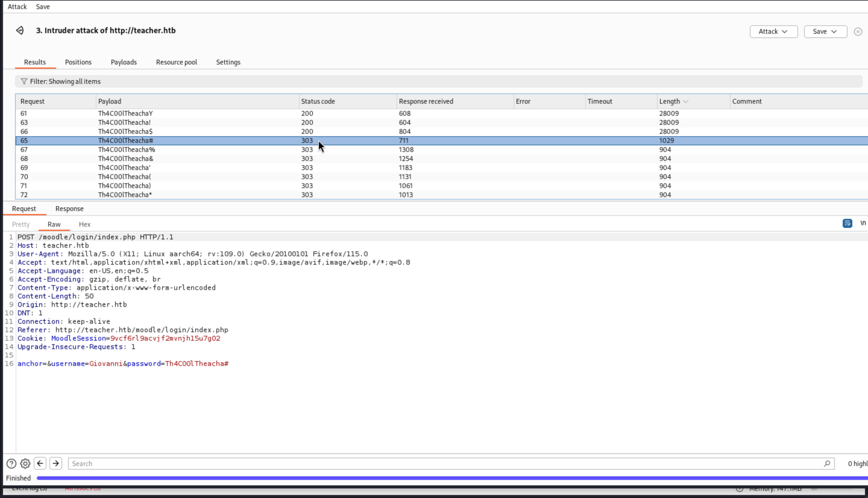Open the help question mark icon
The width and height of the screenshot is (868, 498).
11,463
